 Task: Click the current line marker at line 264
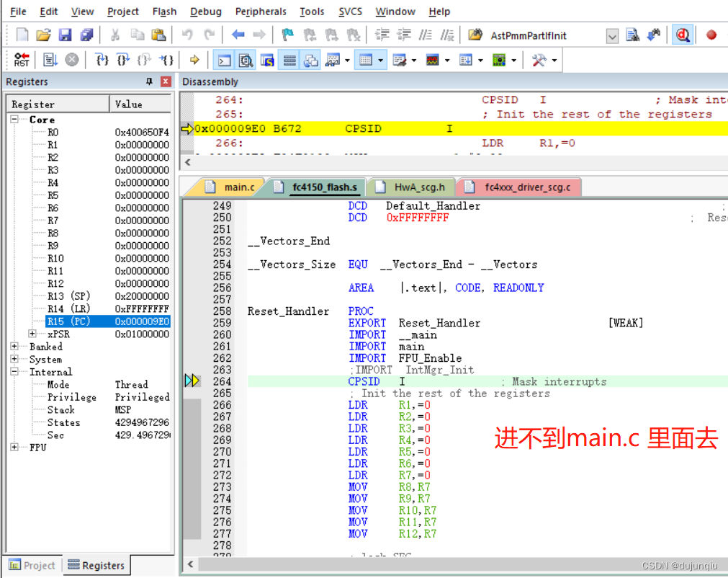coord(192,381)
